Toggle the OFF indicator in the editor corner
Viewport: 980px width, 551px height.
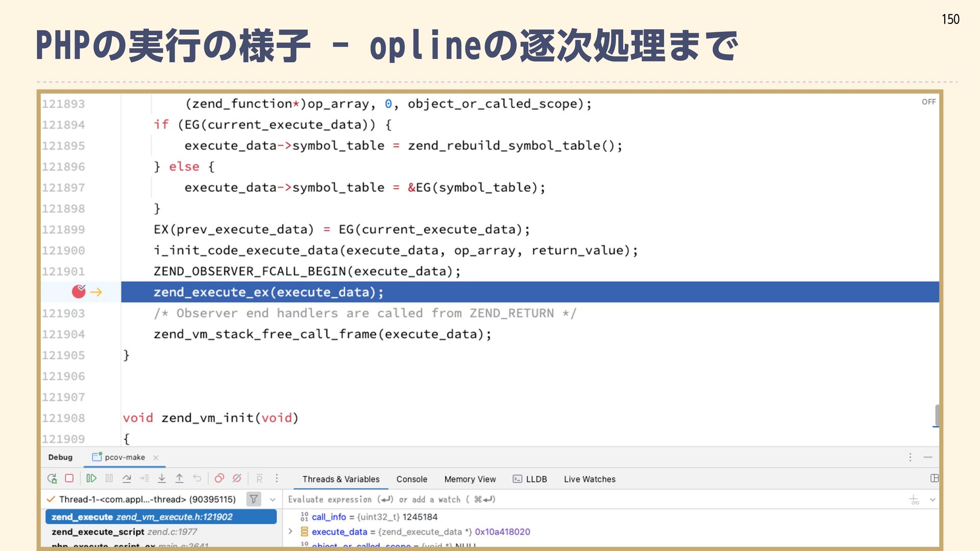(928, 102)
